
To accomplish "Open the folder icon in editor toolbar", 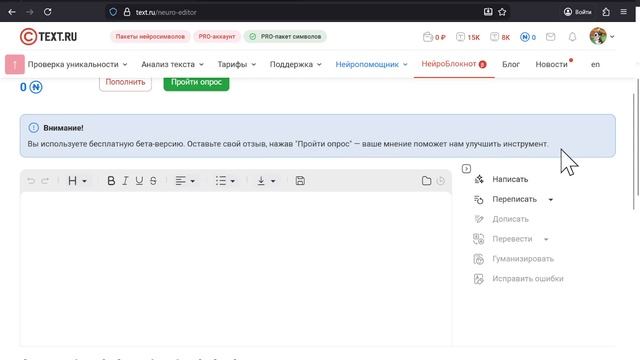I will point(427,181).
